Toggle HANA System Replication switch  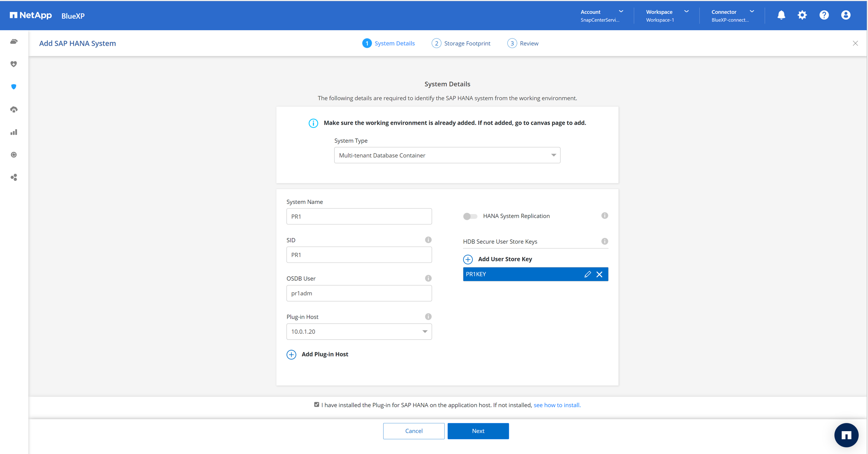(x=470, y=216)
